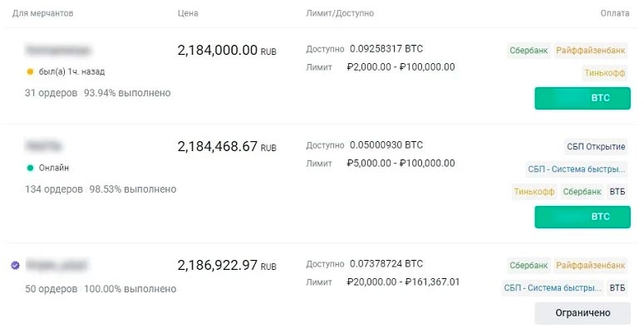Select СБП - Система быстры... tag in third offer

(x=553, y=288)
